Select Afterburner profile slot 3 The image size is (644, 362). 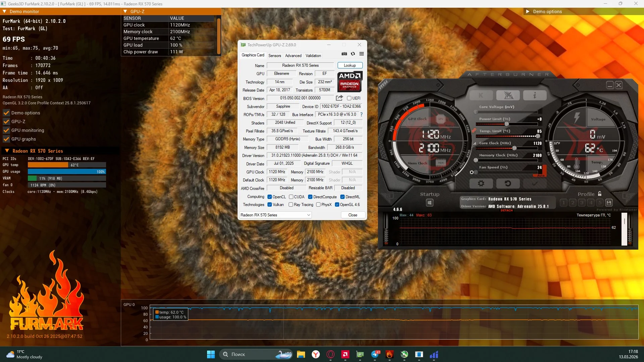tap(582, 203)
